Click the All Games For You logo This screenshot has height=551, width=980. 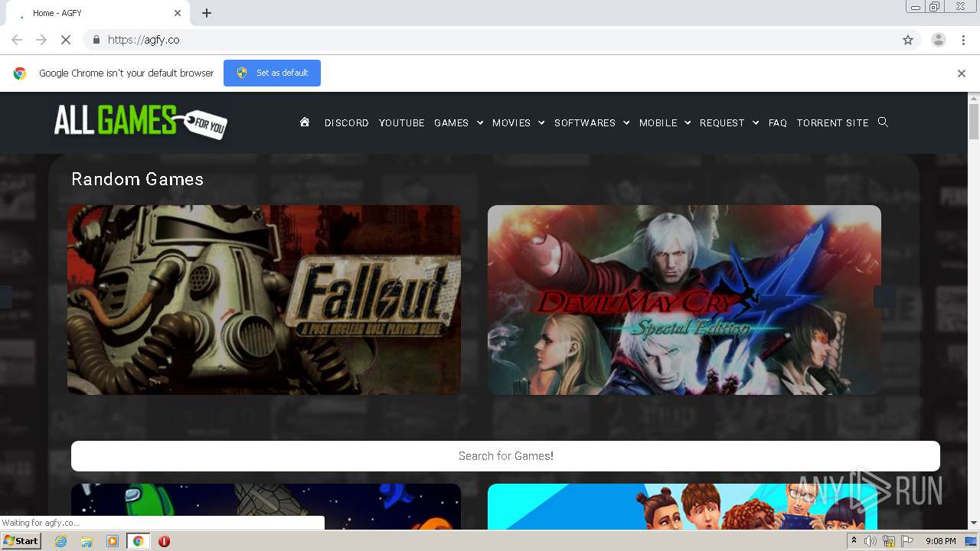[x=141, y=122]
